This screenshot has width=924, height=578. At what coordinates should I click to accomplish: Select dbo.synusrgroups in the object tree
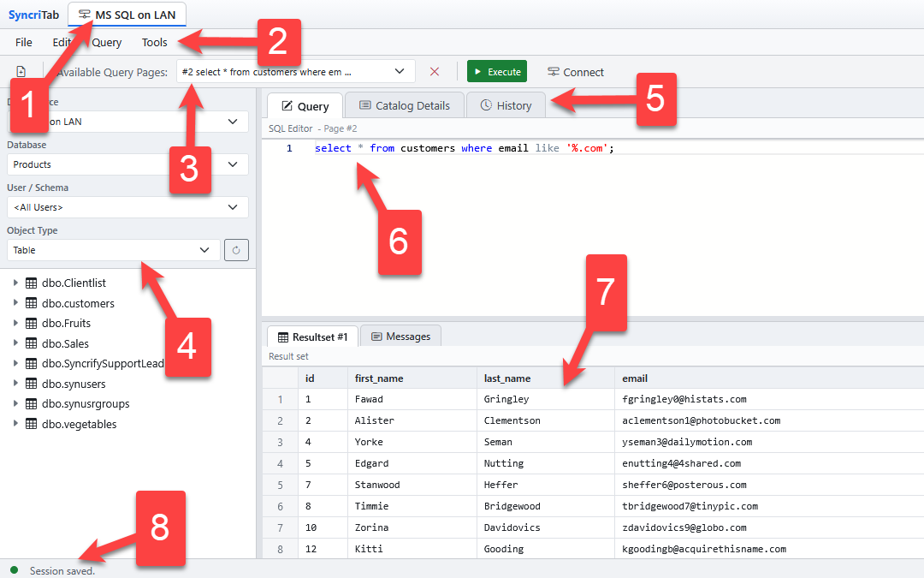click(x=86, y=404)
